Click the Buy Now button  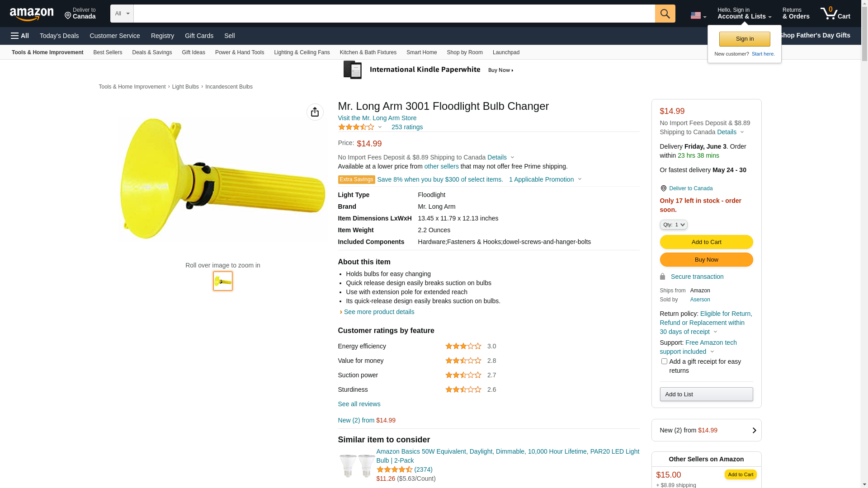706,260
